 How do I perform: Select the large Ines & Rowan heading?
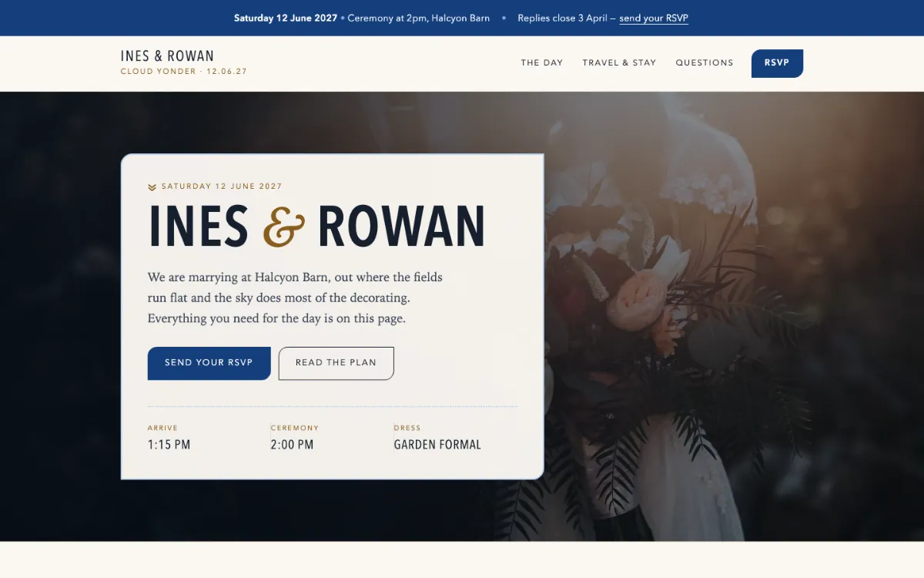coord(316,227)
